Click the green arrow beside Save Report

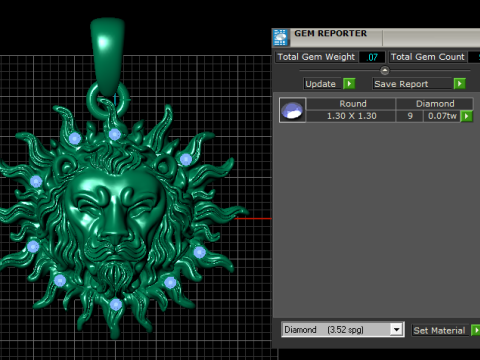pyautogui.click(x=459, y=83)
